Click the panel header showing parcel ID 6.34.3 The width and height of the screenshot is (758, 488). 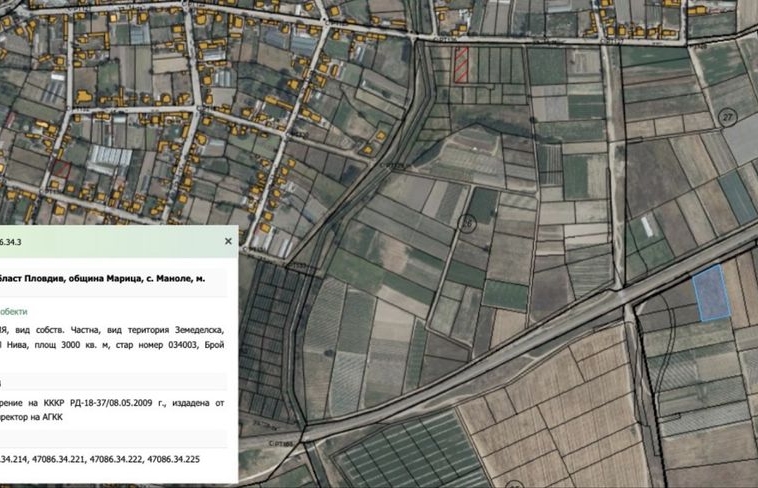[x=11, y=242]
